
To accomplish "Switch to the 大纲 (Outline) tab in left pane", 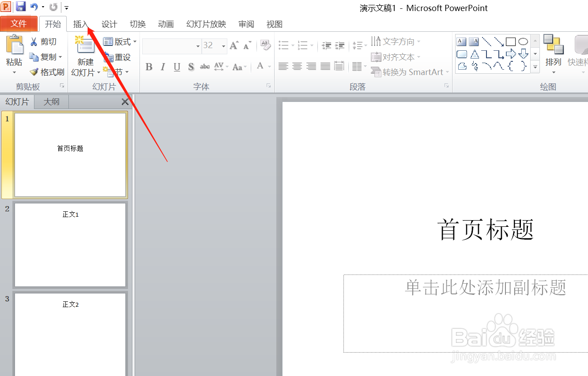I will tap(51, 102).
